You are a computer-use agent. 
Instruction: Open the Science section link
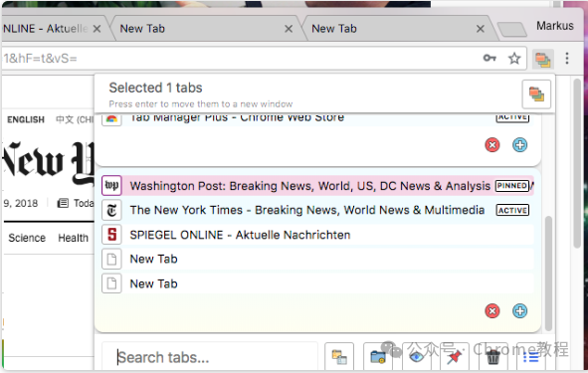pyautogui.click(x=27, y=238)
